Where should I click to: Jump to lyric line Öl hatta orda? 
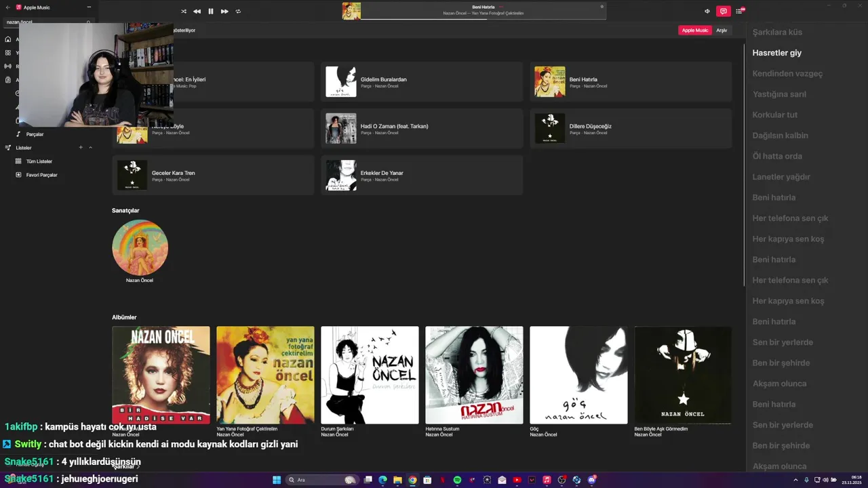[x=777, y=157]
